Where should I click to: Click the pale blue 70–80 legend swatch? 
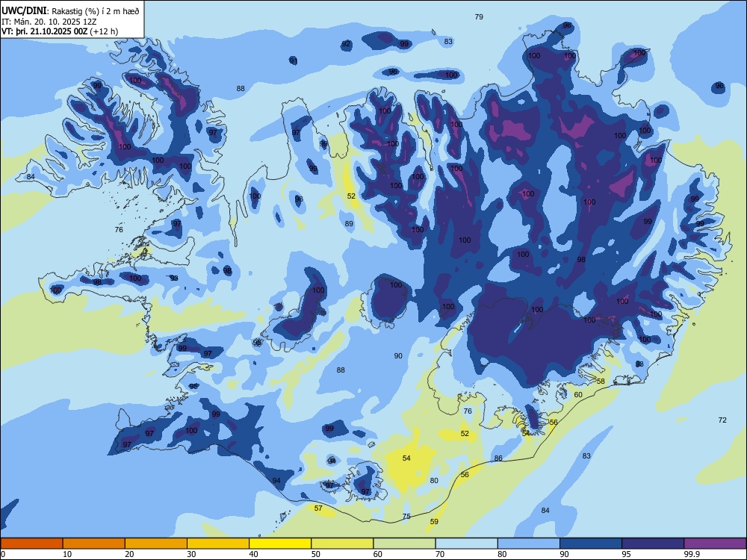coord(466,544)
